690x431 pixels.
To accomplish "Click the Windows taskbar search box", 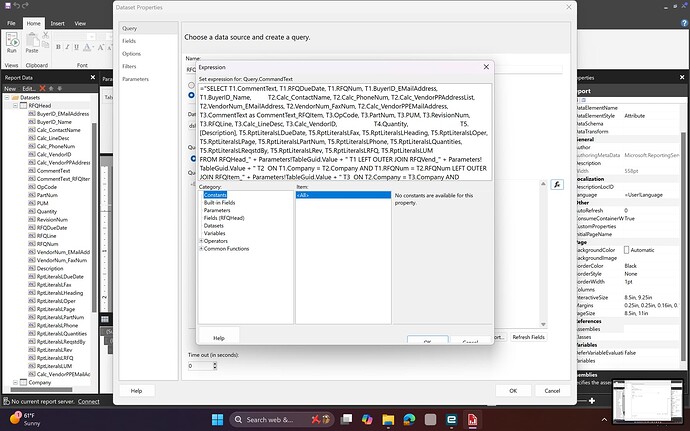I will pyautogui.click(x=282, y=420).
